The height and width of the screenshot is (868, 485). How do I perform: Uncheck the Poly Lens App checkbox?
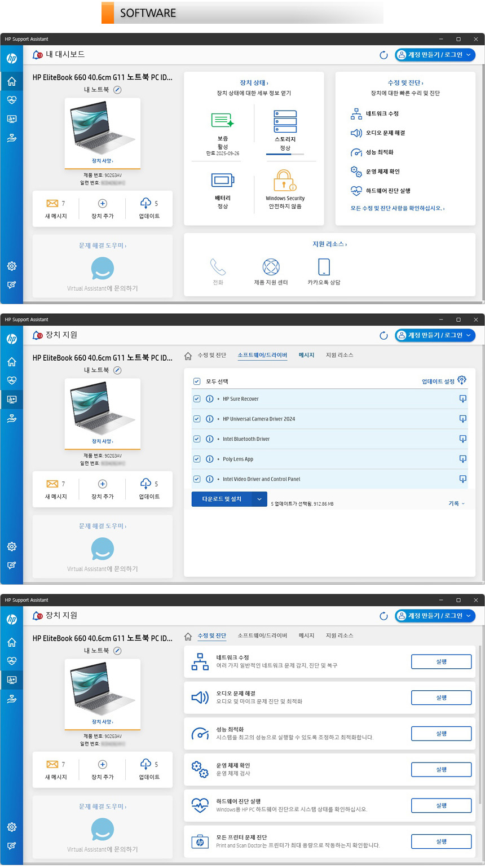click(x=197, y=459)
